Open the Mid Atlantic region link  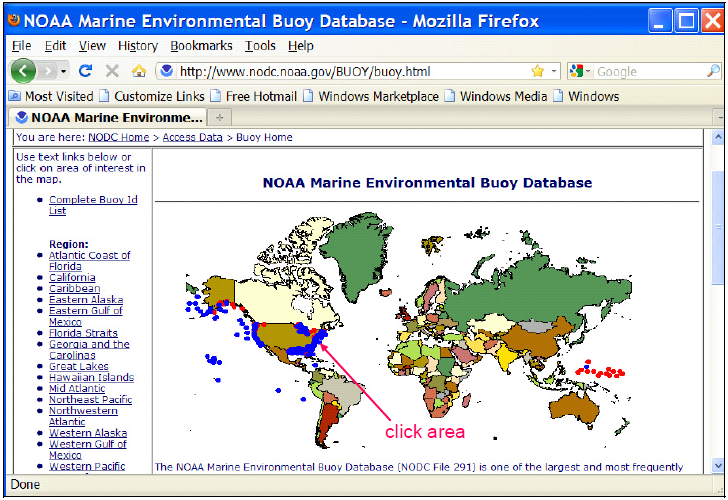click(x=77, y=389)
